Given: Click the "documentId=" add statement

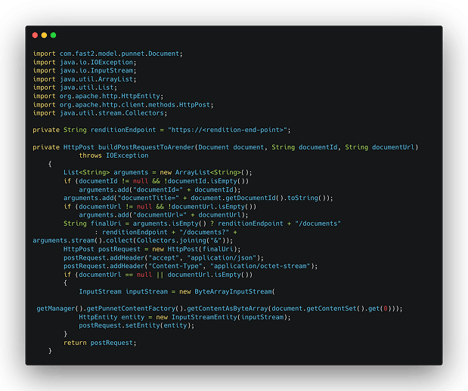Looking at the screenshot, I should tap(160, 190).
